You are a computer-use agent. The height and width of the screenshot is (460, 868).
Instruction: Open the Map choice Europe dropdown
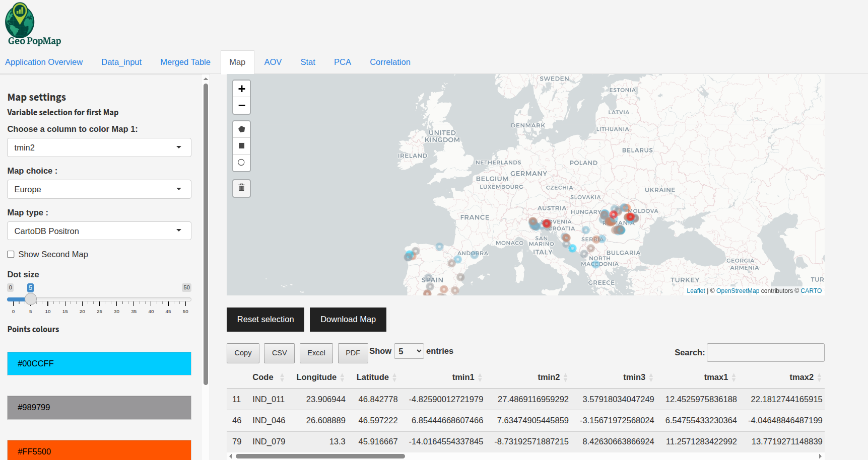tap(99, 189)
